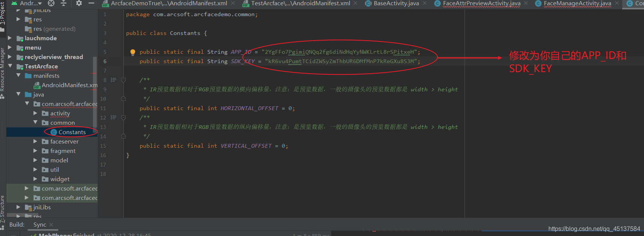Viewport: 644px width, 236px height.
Task: Expand the model package
Action: tap(35, 160)
